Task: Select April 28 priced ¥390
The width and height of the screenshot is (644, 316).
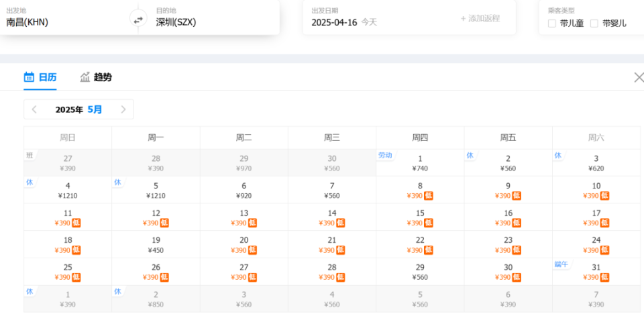Action: point(156,163)
